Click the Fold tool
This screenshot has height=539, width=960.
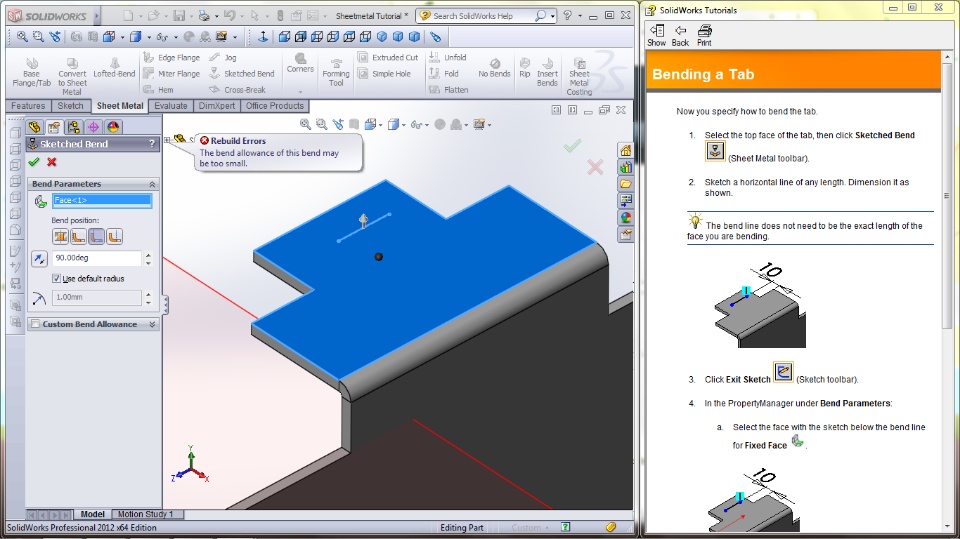click(444, 74)
